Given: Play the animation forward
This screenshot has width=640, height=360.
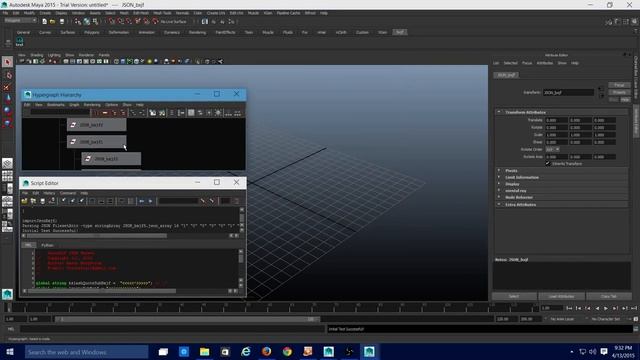Looking at the screenshot, I should (606, 308).
